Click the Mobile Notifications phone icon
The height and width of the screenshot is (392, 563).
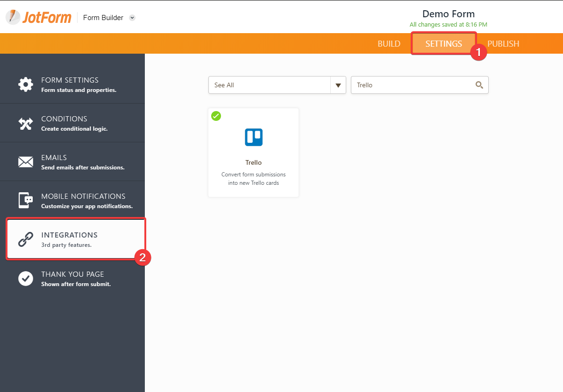(x=26, y=200)
